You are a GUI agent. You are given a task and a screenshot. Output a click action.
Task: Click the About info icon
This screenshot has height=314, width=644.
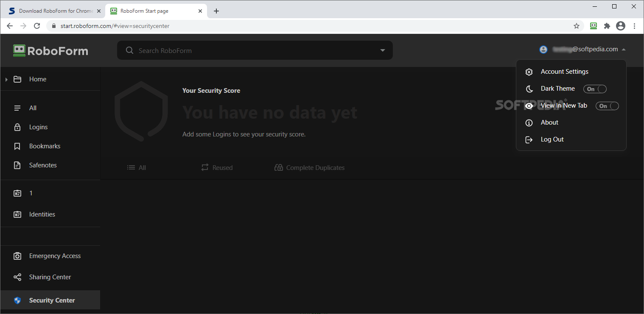529,123
